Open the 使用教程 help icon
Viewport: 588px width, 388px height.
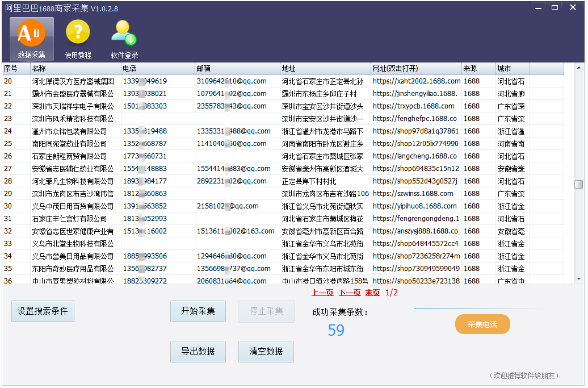click(78, 39)
